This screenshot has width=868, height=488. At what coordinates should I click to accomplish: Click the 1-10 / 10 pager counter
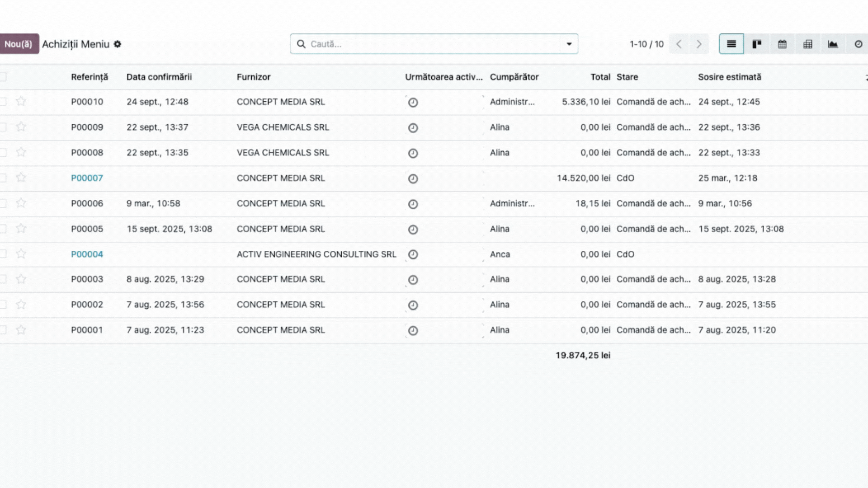click(x=646, y=44)
